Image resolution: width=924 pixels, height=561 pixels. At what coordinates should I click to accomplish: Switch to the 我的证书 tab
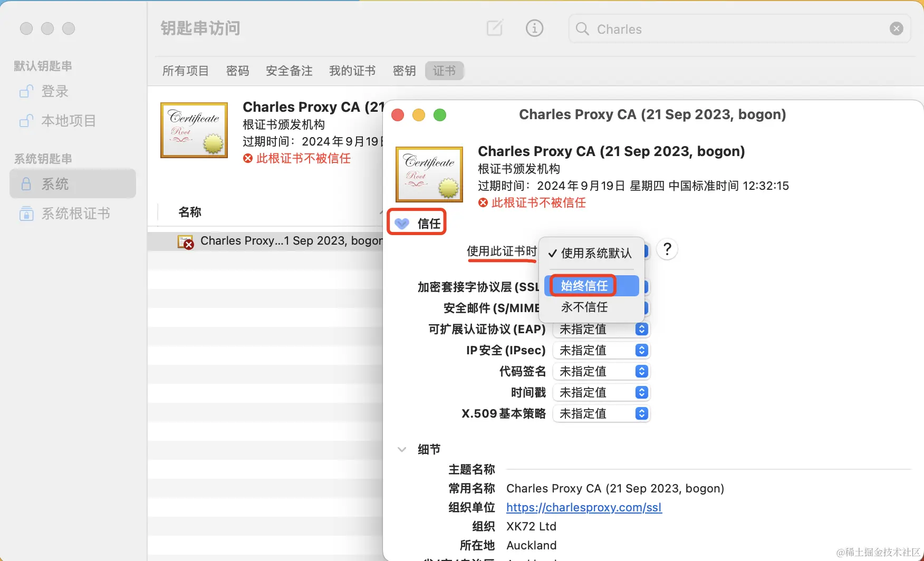(352, 71)
